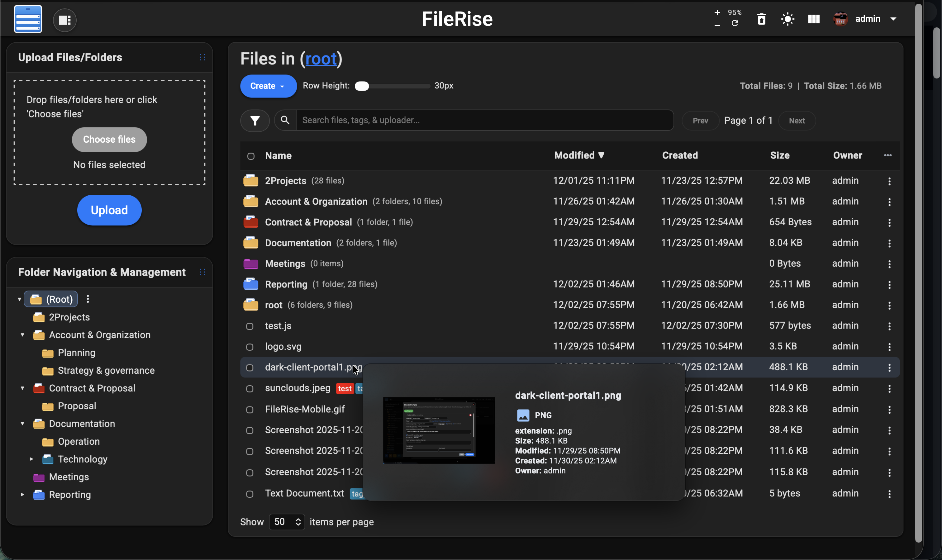Screen dimensions: 942x560
Task: Select the logo.svg file checkbox
Action: click(x=250, y=347)
